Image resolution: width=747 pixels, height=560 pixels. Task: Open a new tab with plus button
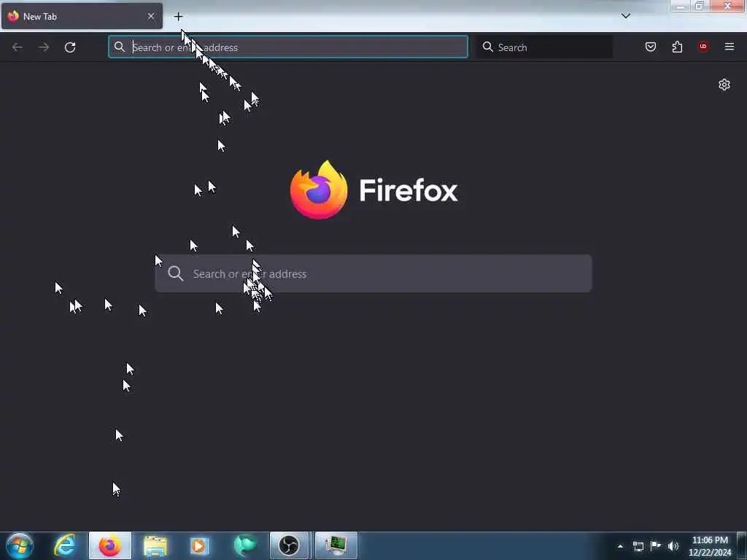178,17
